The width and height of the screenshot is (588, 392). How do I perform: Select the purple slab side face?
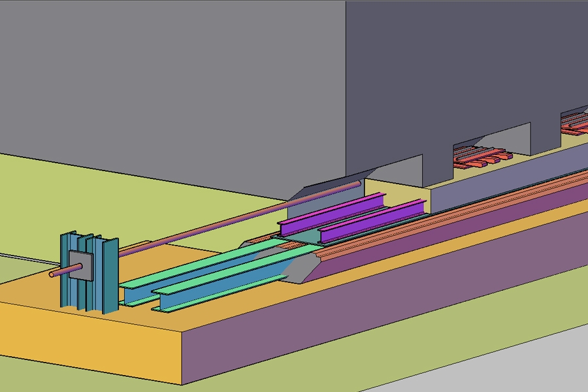pos(392,301)
